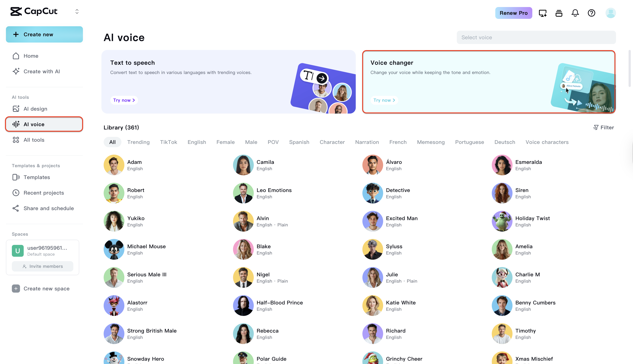The width and height of the screenshot is (633, 364).
Task: Switch to the Trending voice tab
Action: (138, 142)
